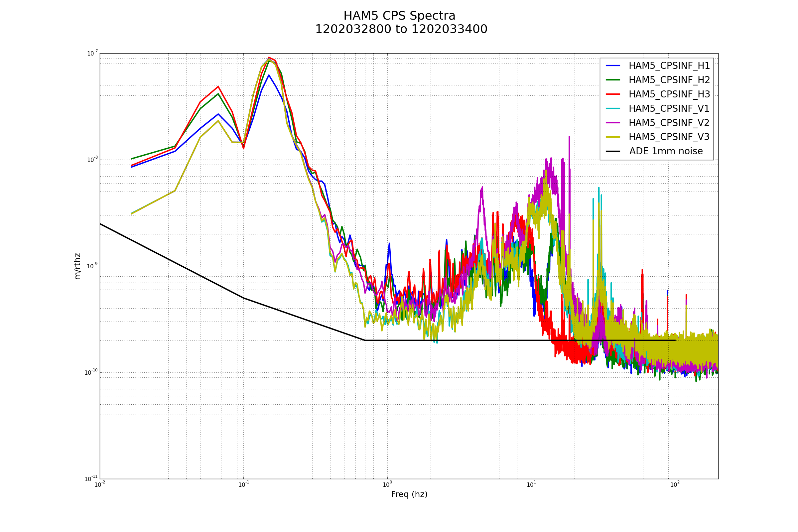Image resolution: width=798 pixels, height=532 pixels.
Task: Click the HAM5_CPSINF_H2 legend label
Action: coord(669,80)
